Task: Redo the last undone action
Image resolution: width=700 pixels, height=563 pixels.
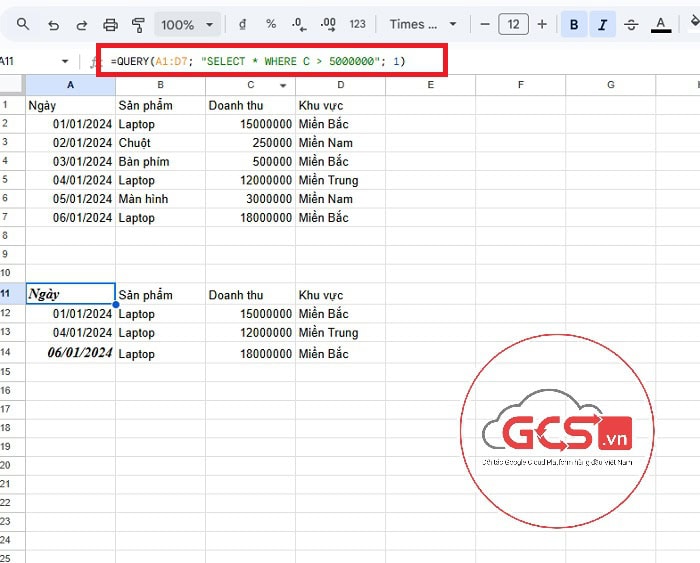Action: point(81,24)
